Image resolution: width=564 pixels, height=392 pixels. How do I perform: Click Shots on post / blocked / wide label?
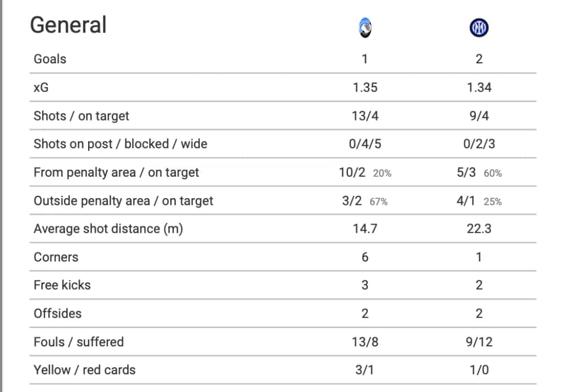pos(120,144)
